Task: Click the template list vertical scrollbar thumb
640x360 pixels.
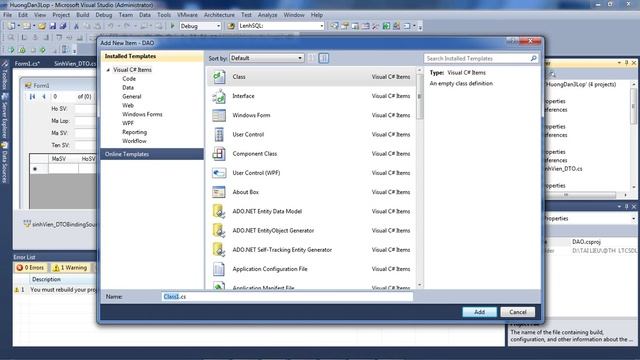Action: point(420,96)
